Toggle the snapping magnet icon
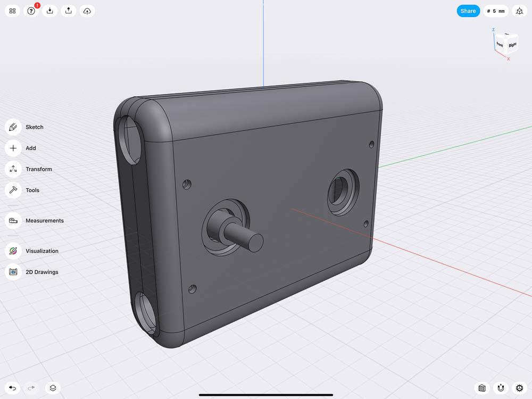Image resolution: width=532 pixels, height=399 pixels. [501, 388]
